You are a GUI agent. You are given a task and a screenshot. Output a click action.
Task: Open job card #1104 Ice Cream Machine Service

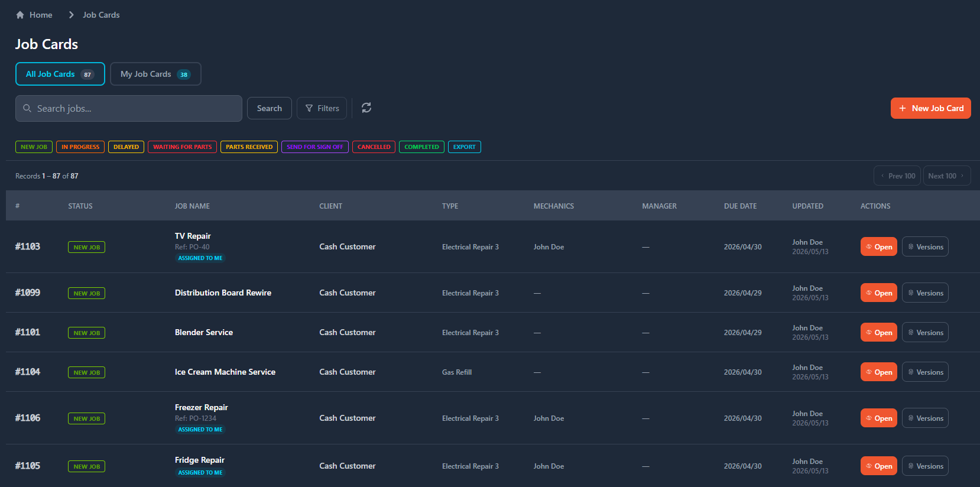point(878,372)
